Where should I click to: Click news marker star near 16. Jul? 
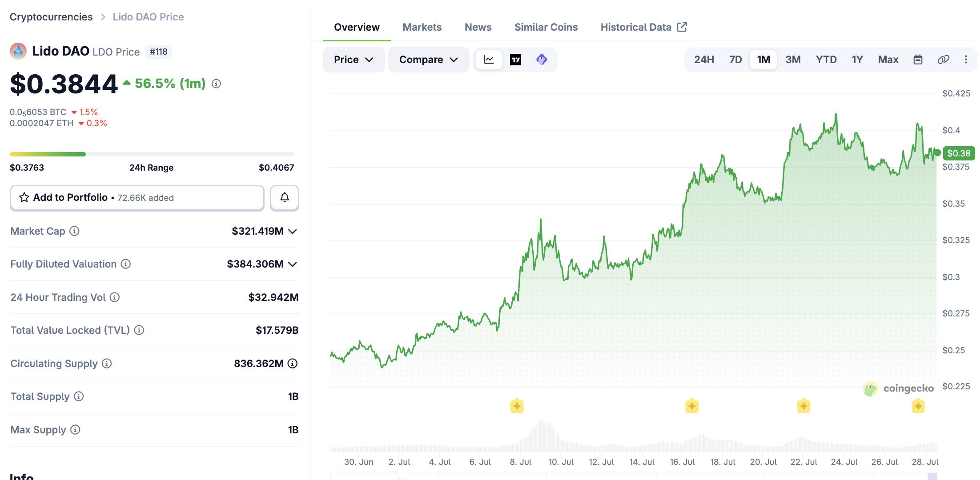pos(692,406)
